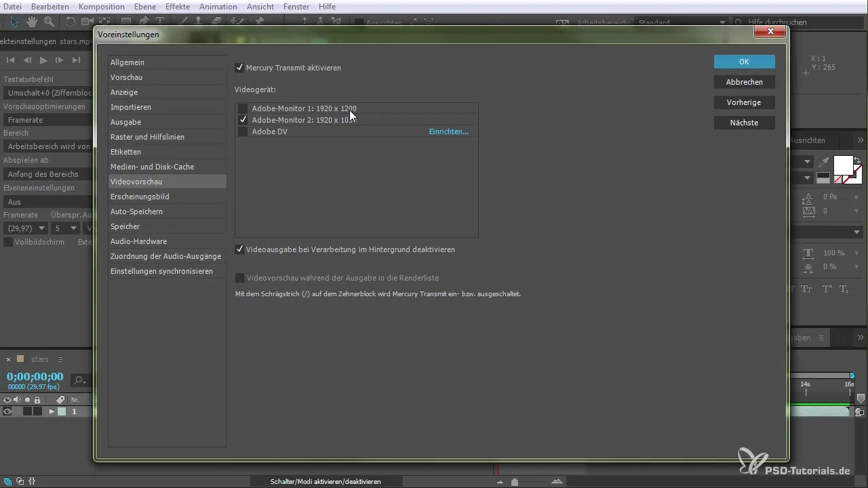
Task: Go to Nächste preferences page
Action: point(744,123)
